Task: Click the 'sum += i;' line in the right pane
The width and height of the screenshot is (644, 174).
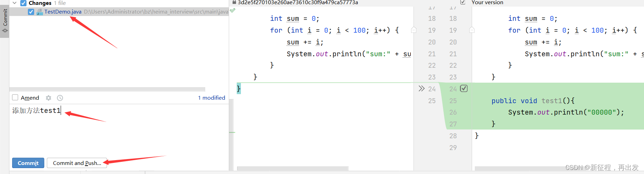Action: [x=543, y=42]
